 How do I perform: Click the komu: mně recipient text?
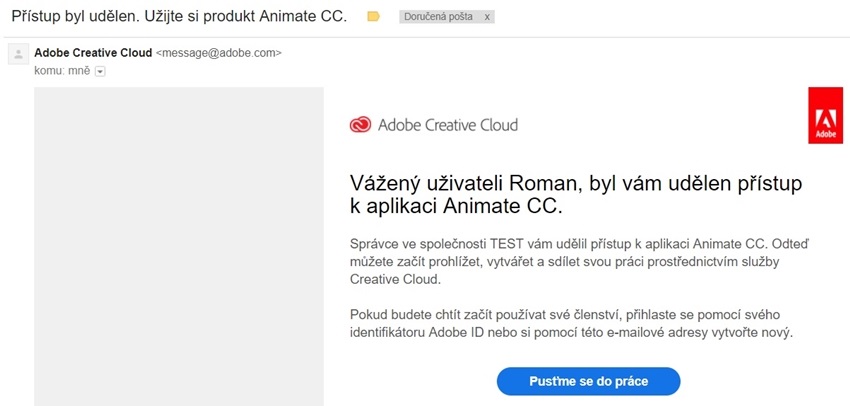tap(62, 71)
